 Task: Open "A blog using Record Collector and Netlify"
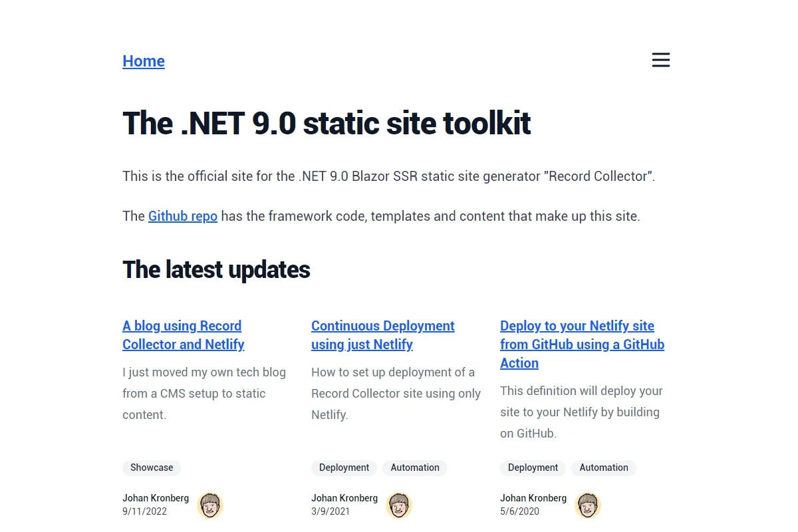(183, 335)
